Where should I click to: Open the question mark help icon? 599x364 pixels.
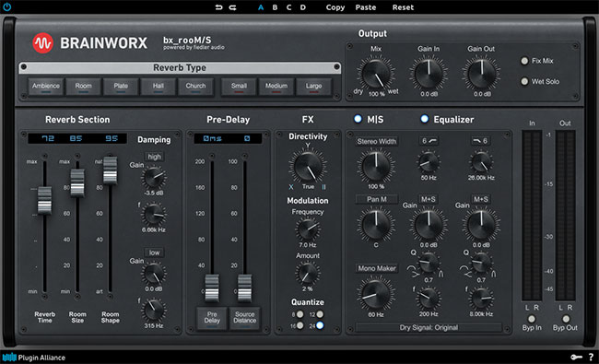pos(591,358)
